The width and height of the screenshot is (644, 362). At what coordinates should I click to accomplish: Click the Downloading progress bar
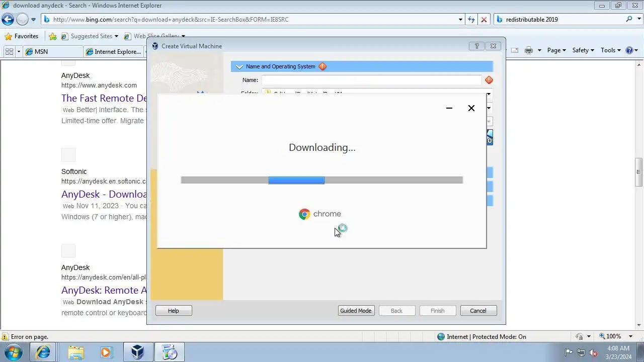point(322,180)
